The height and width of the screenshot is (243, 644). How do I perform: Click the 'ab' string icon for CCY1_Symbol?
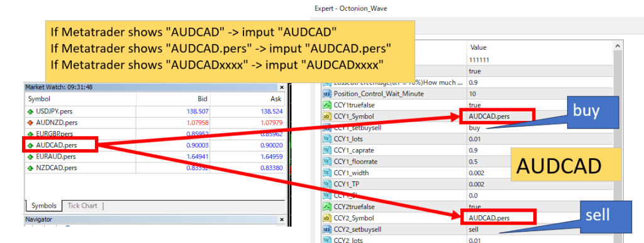[327, 116]
